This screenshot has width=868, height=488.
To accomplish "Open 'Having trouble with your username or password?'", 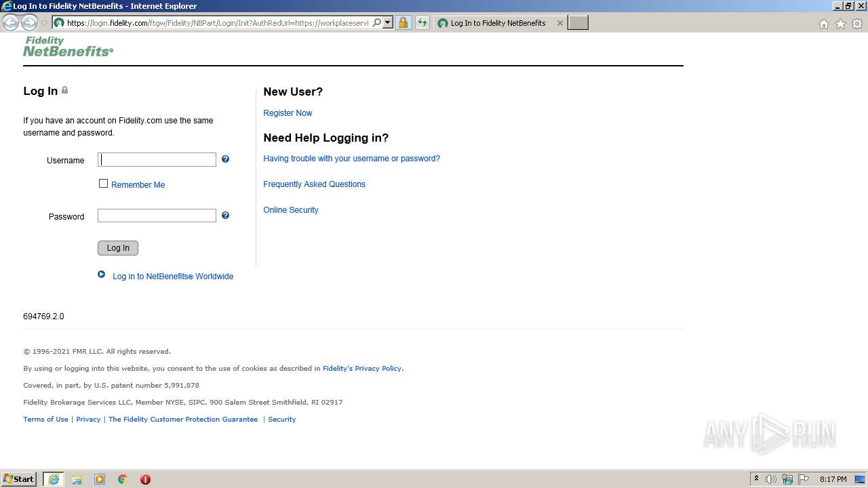I will tap(351, 159).
